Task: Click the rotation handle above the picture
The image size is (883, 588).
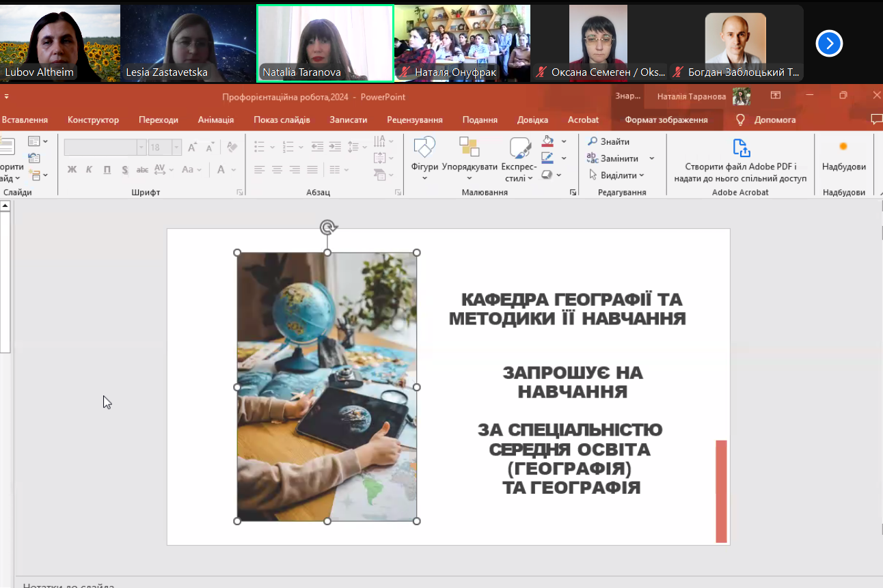Action: [327, 227]
